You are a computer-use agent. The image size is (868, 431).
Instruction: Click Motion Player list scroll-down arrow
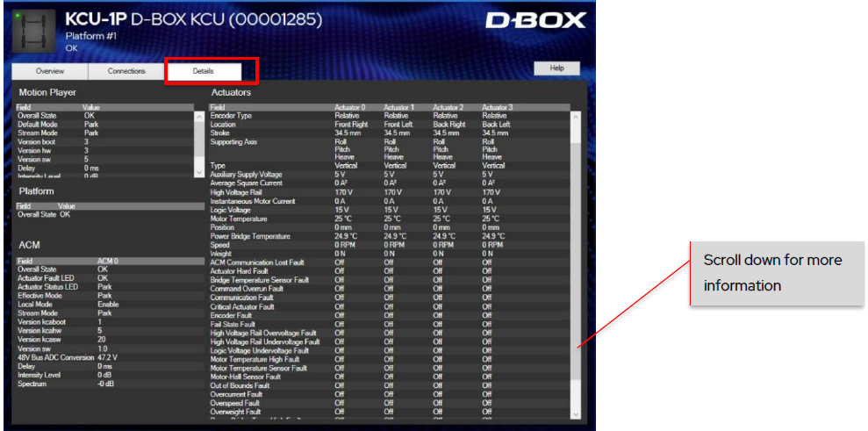(x=199, y=171)
